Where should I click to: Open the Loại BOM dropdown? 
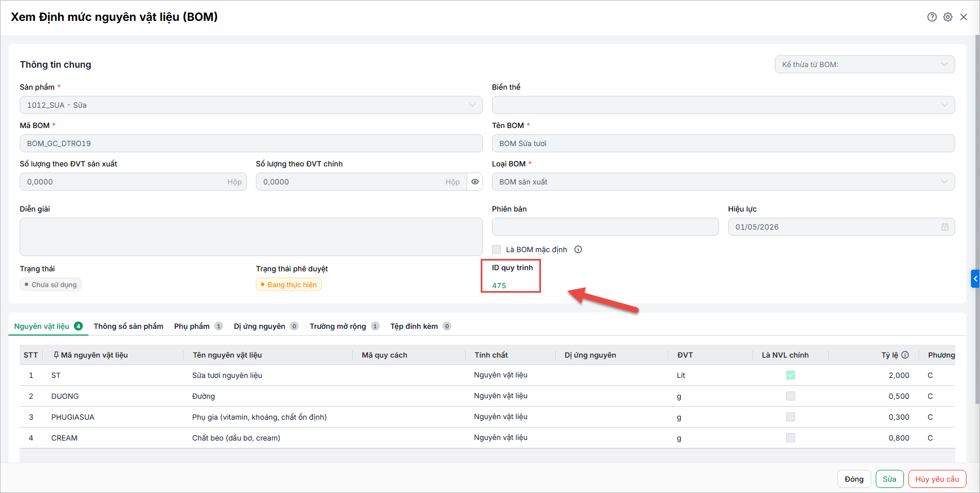point(723,182)
